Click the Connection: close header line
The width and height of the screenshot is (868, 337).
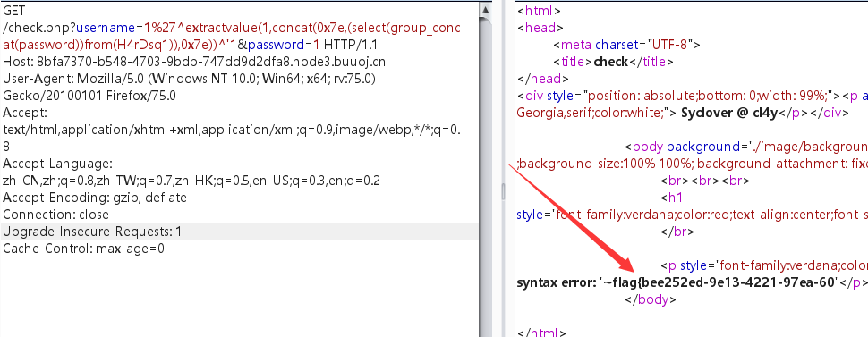point(55,215)
